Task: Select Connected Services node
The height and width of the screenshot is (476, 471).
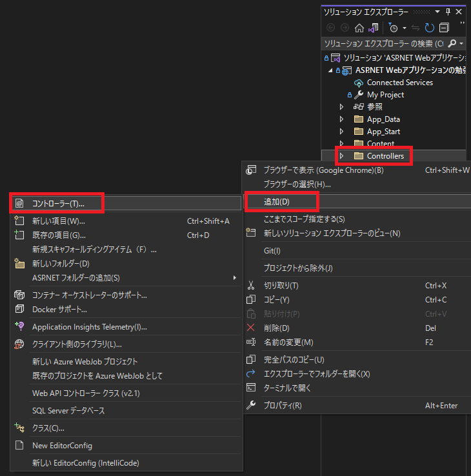Action: (399, 83)
